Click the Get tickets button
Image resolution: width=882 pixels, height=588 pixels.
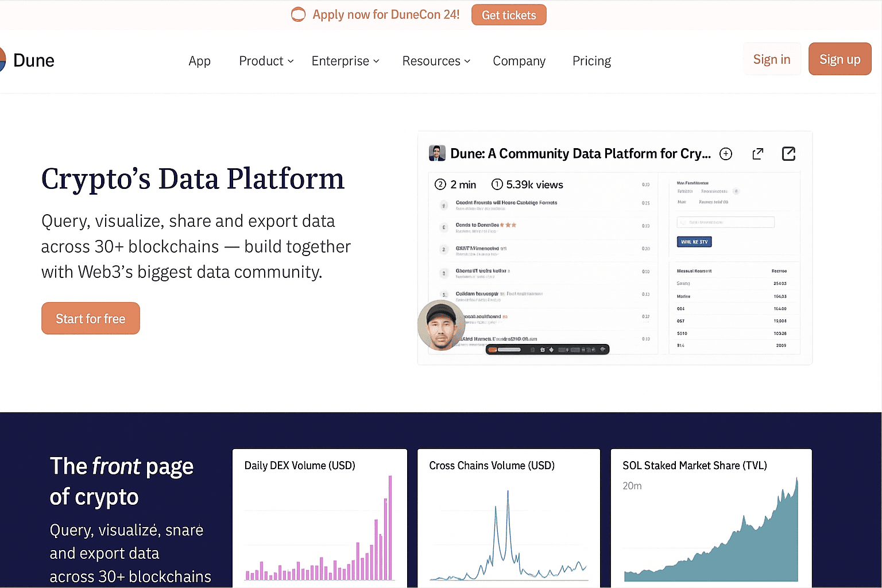point(509,15)
